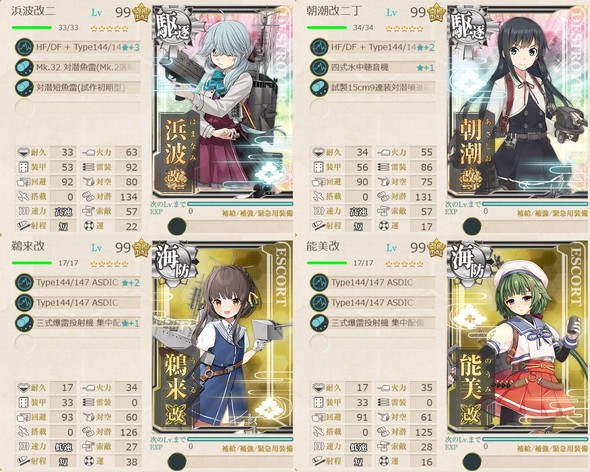Screen dimensions: 590x472
Task: Click Ukuru's reinforcement expansion slot circle
Action: pyautogui.click(x=177, y=461)
